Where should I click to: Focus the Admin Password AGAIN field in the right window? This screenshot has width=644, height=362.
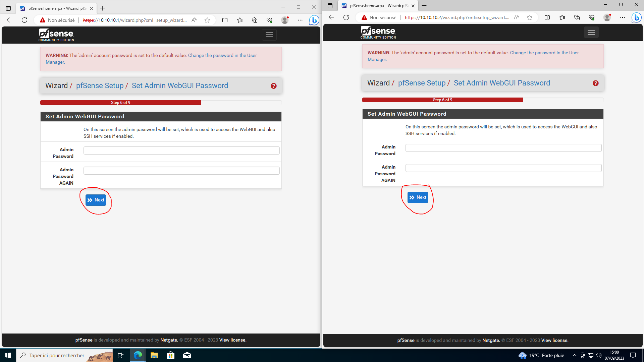(503, 168)
